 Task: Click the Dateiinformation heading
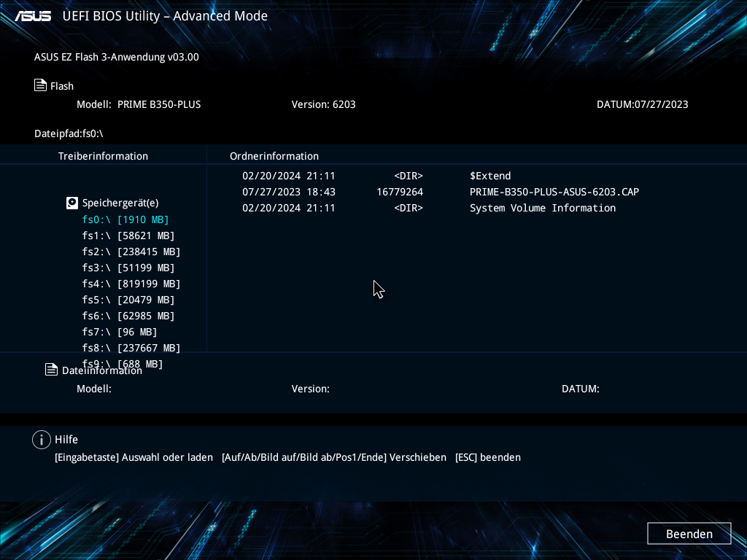102,370
